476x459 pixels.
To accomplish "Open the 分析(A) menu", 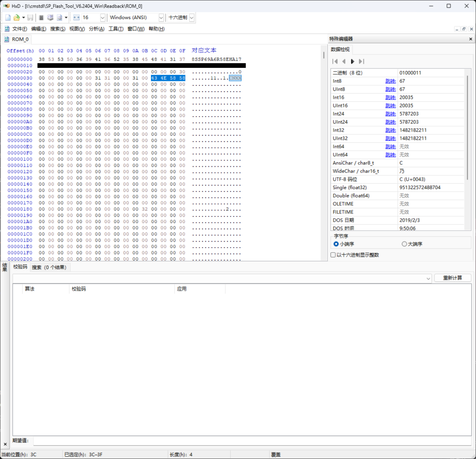I will click(x=96, y=29).
